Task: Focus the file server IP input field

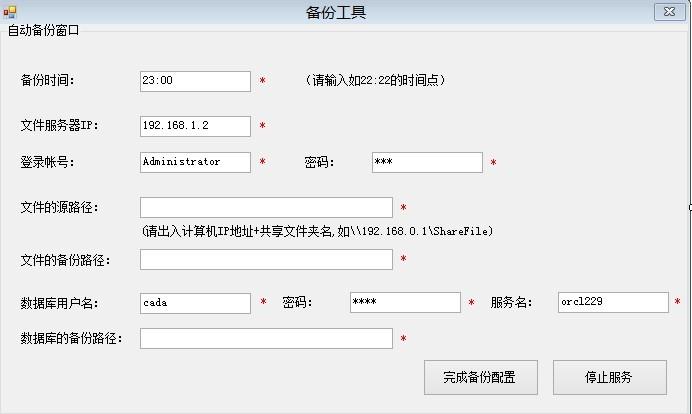Action: 195,126
